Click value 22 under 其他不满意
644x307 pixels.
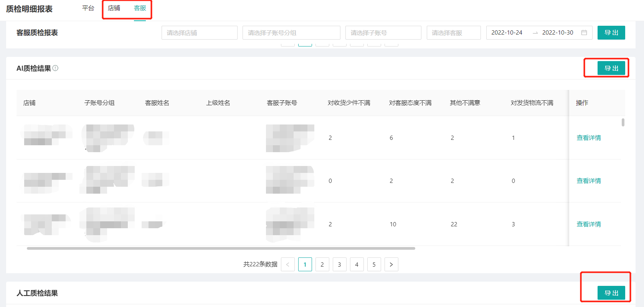coord(454,224)
